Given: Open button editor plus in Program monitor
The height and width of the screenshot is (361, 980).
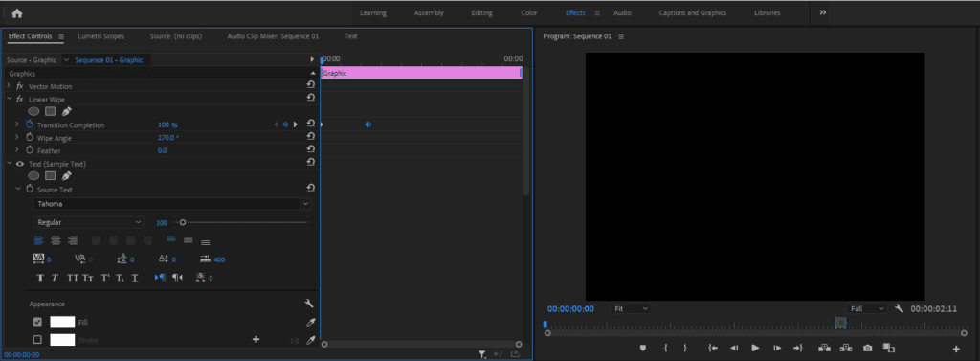Looking at the screenshot, I should click(x=956, y=349).
